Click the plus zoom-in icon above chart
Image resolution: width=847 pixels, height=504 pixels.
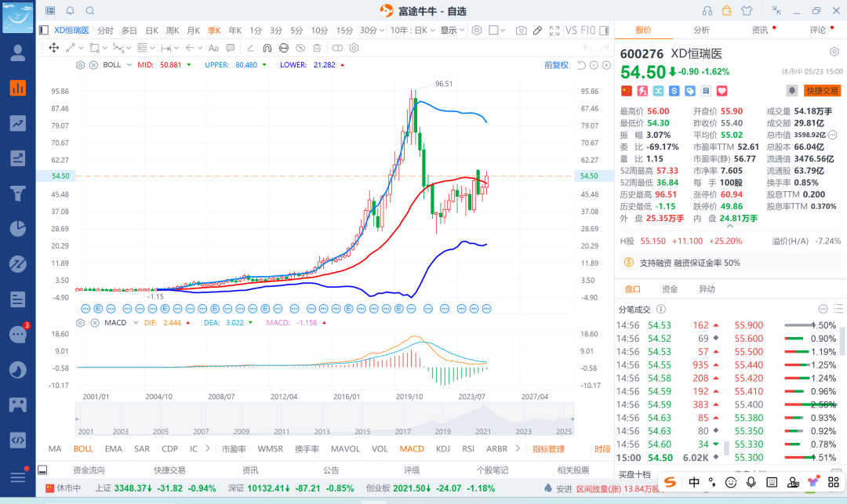coord(606,65)
